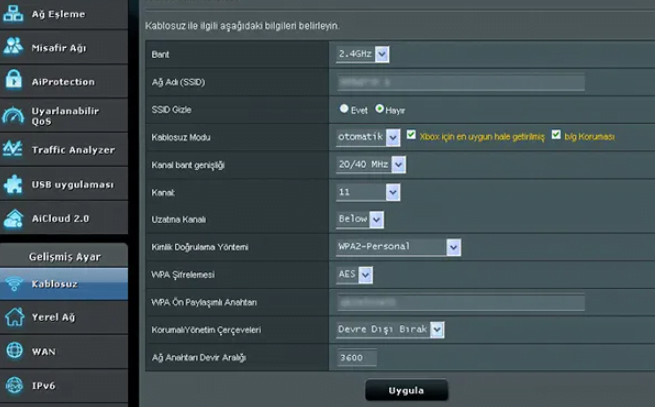Click Ağ Anahtarı Devir Aralığı field
The height and width of the screenshot is (407, 655).
click(357, 358)
